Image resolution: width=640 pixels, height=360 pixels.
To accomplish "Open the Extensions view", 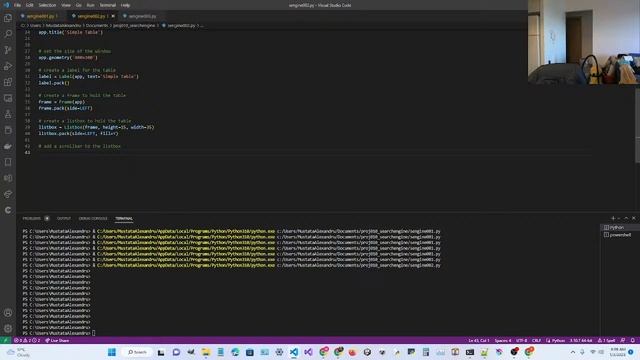I will tap(8, 82).
